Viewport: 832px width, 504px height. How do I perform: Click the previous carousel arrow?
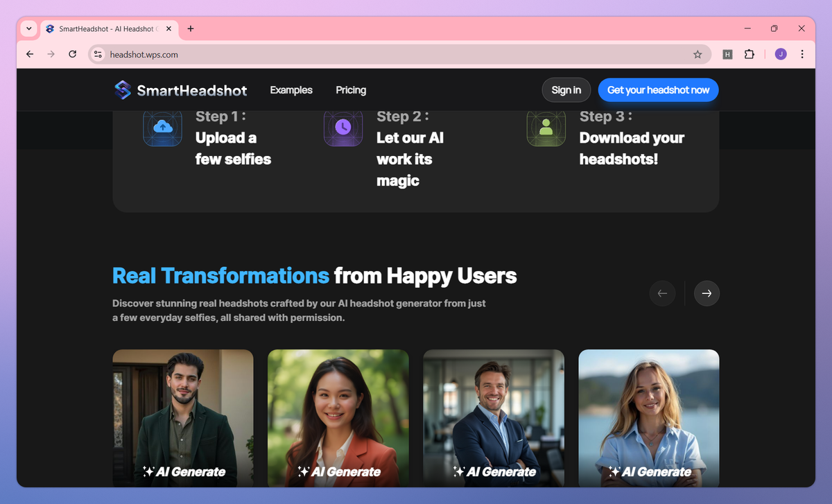click(662, 293)
